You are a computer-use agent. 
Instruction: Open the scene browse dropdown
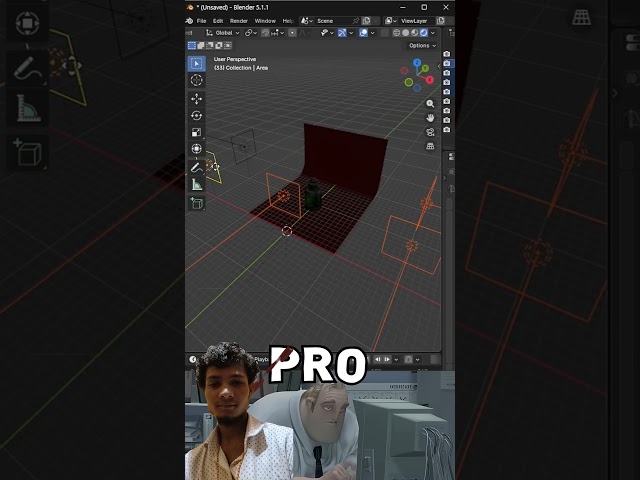(x=307, y=20)
